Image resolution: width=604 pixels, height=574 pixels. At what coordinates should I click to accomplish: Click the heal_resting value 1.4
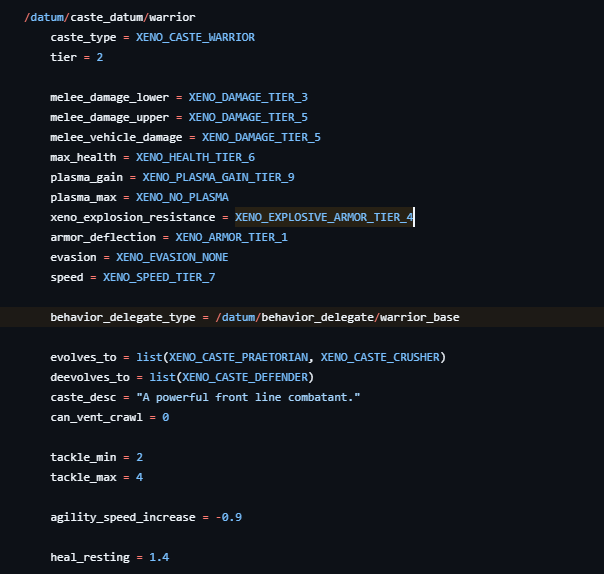159,556
